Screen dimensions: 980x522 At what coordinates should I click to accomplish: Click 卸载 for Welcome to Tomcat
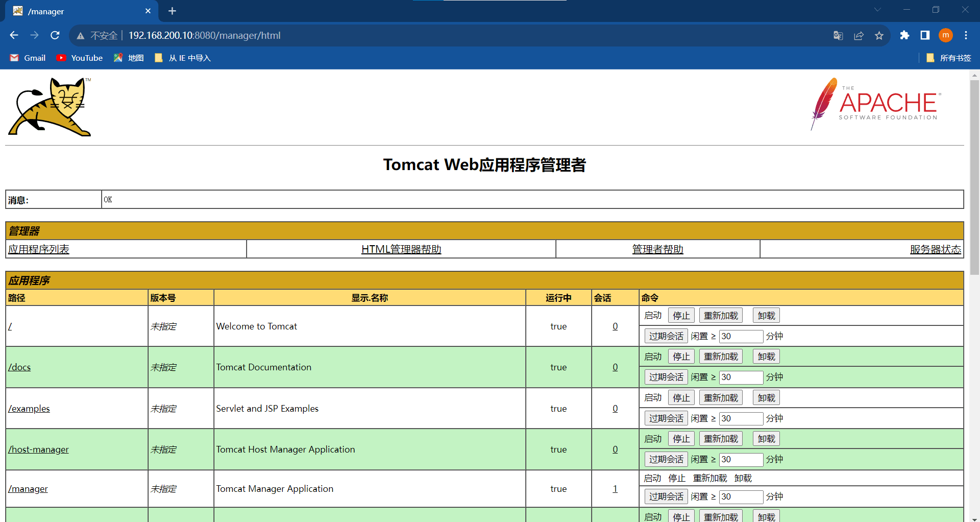[766, 316]
